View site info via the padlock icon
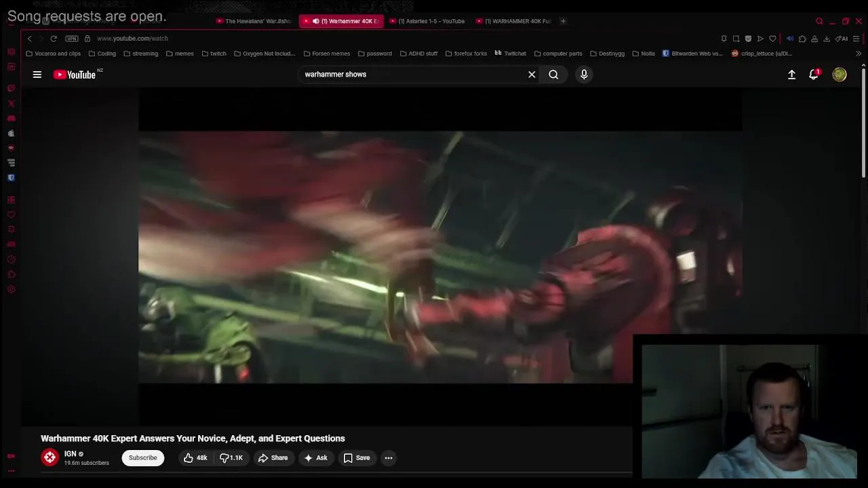 (x=87, y=39)
